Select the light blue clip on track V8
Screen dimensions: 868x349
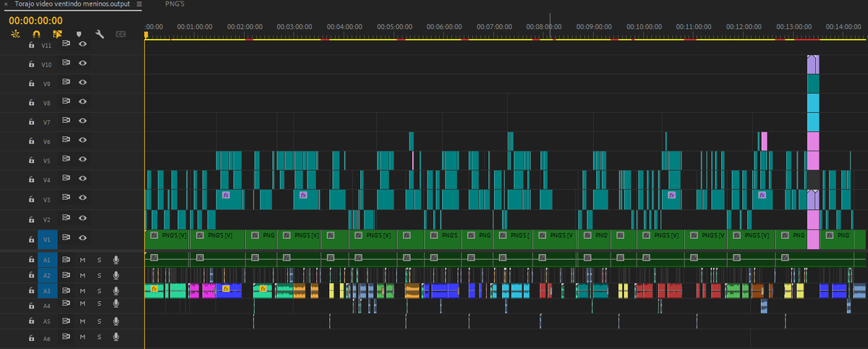pos(813,103)
